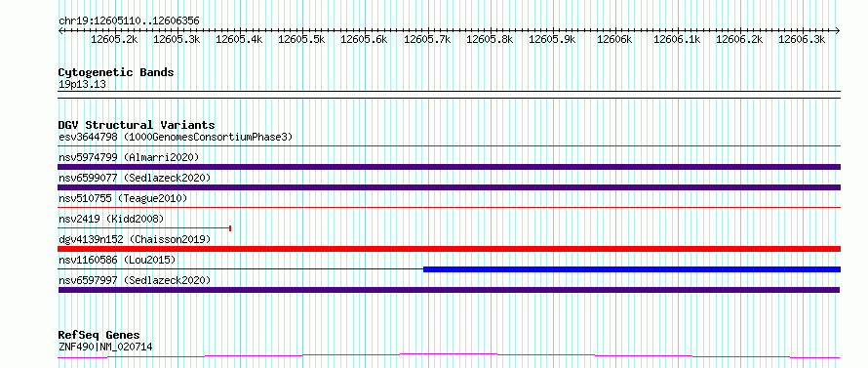Image resolution: width=868 pixels, height=368 pixels.
Task: Select the DGV Structural Variants track title
Action: tap(137, 125)
